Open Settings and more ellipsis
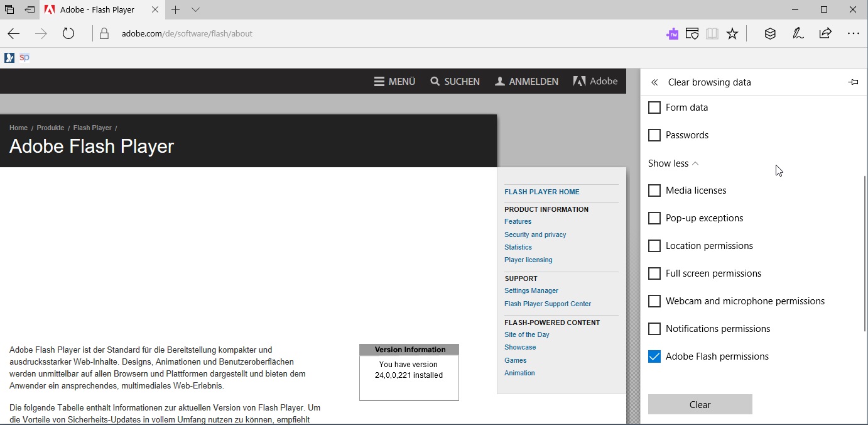Image resolution: width=868 pixels, height=425 pixels. (853, 34)
